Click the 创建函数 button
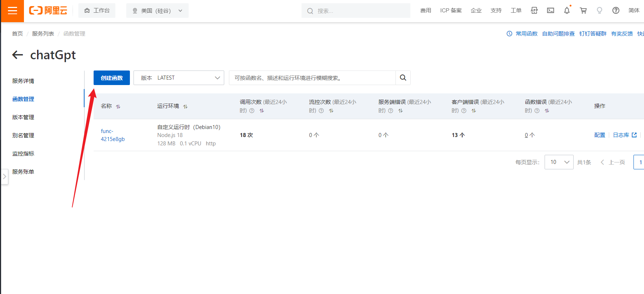644x294 pixels. 112,78
